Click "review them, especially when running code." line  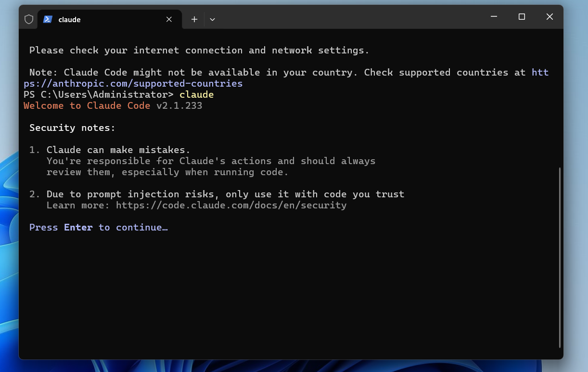point(167,172)
